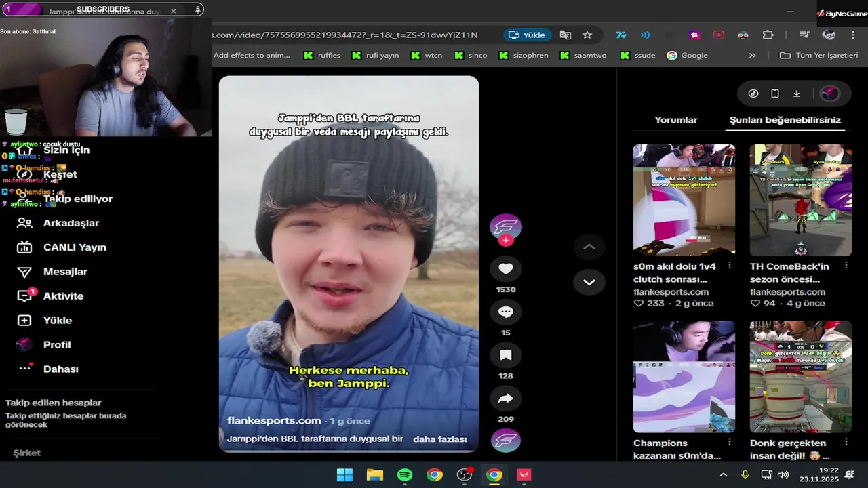
Task: Close the Jamppi browser tab
Action: (x=173, y=11)
